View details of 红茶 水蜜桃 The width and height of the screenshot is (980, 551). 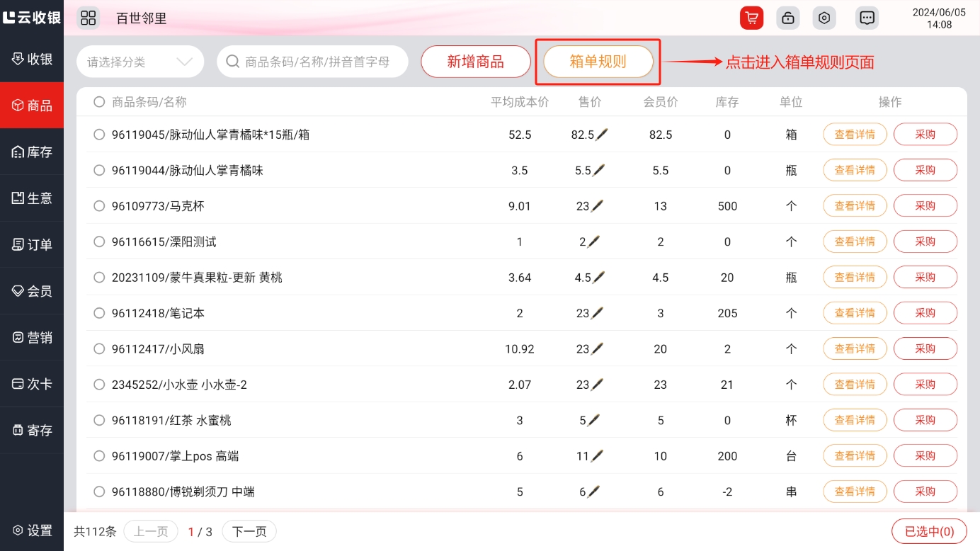(854, 420)
